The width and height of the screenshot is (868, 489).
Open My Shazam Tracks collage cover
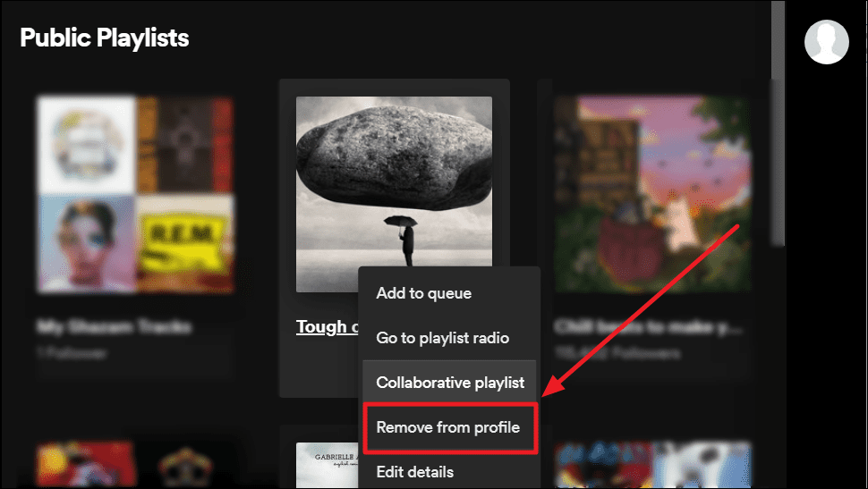click(x=136, y=194)
